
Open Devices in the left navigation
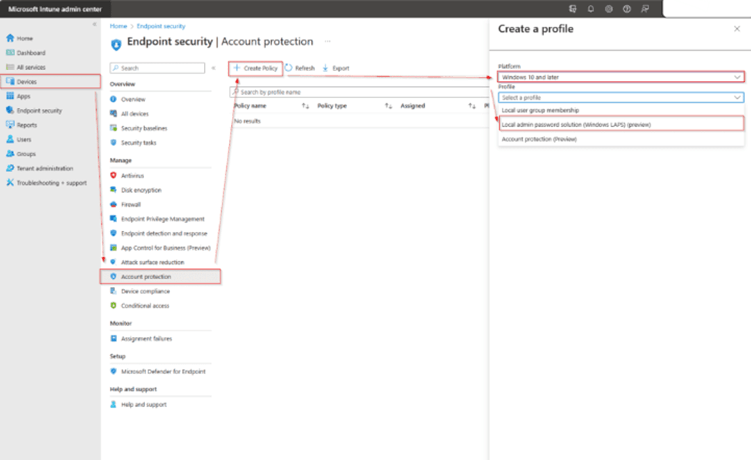point(26,81)
